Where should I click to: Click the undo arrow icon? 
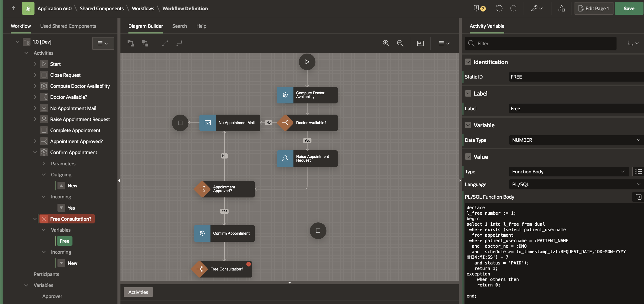click(499, 9)
